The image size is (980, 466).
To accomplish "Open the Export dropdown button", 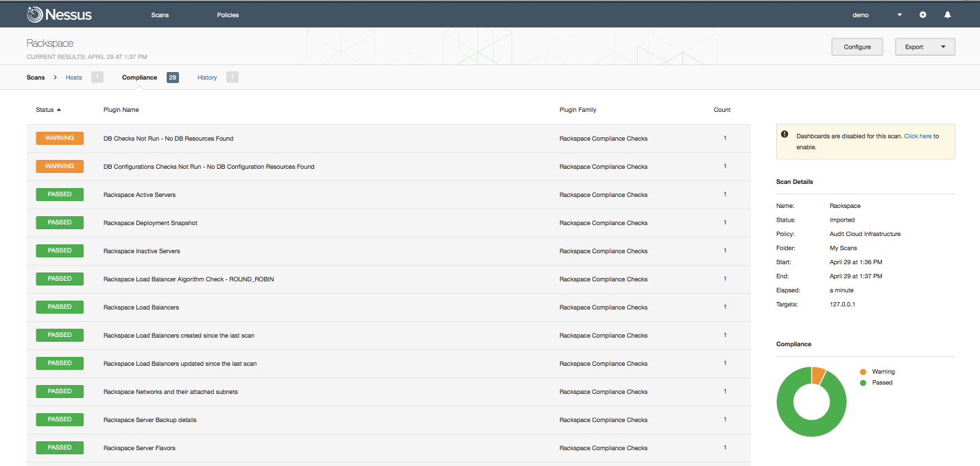I will 925,47.
